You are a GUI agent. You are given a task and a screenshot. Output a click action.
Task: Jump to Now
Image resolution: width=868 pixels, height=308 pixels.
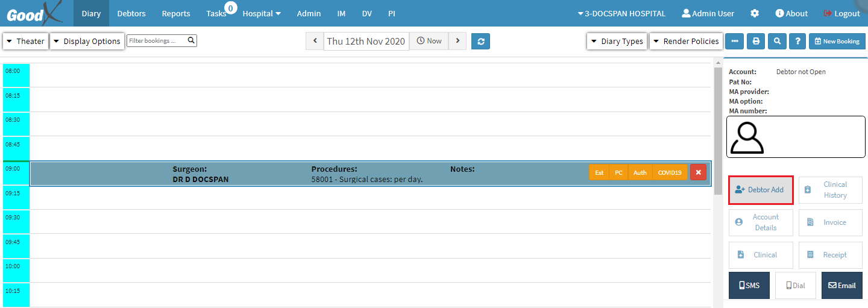(x=429, y=41)
